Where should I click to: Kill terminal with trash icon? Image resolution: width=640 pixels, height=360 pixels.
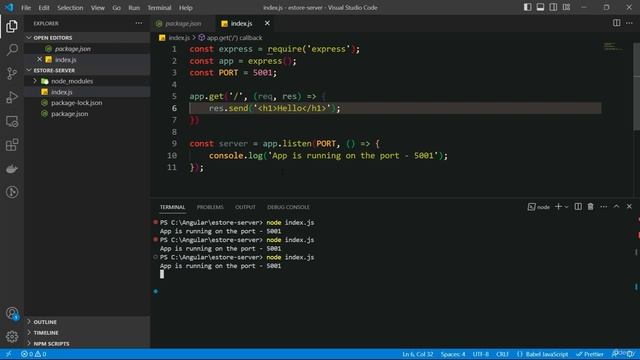pos(591,207)
